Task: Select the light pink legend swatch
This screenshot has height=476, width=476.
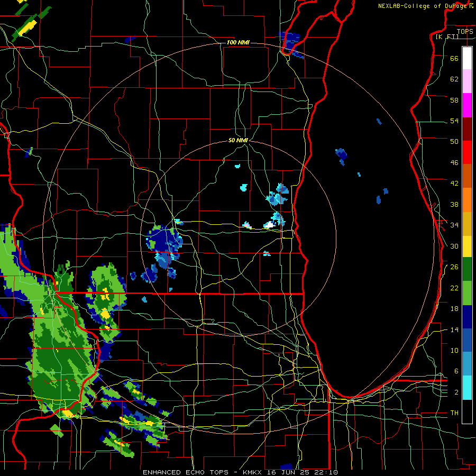Action: pos(467,81)
